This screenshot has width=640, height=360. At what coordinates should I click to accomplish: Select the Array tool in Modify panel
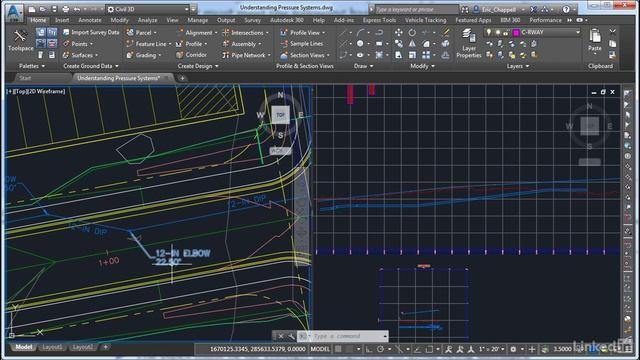click(426, 55)
